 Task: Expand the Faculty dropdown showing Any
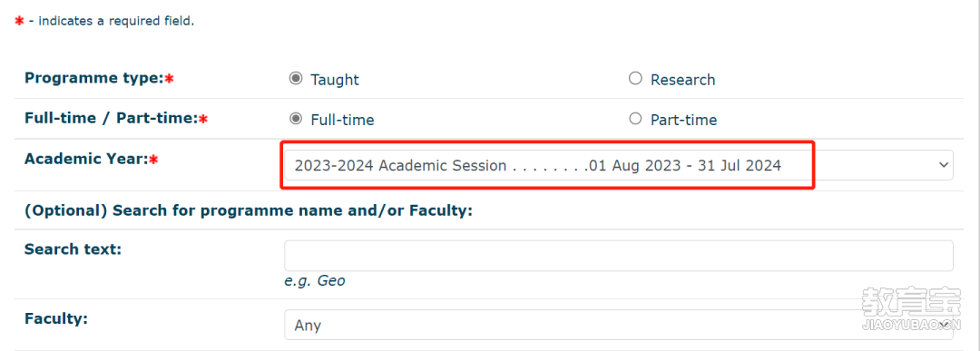pyautogui.click(x=619, y=325)
